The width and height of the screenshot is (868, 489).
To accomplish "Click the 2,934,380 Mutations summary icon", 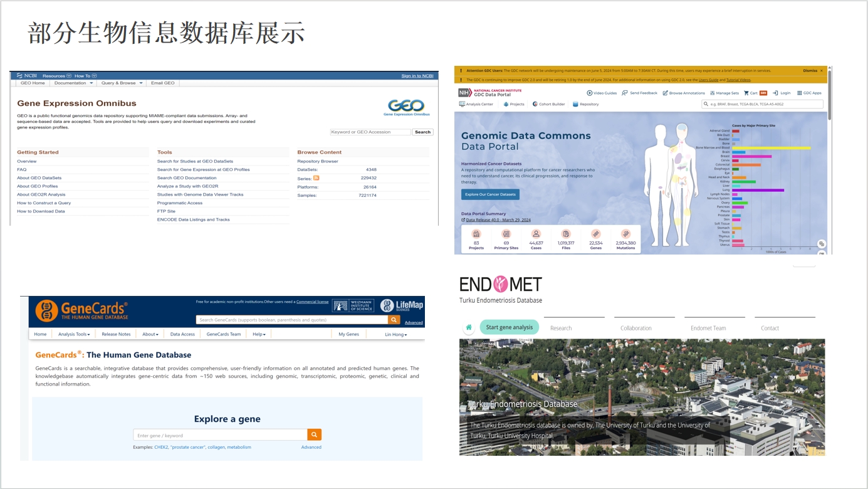I will (x=625, y=234).
